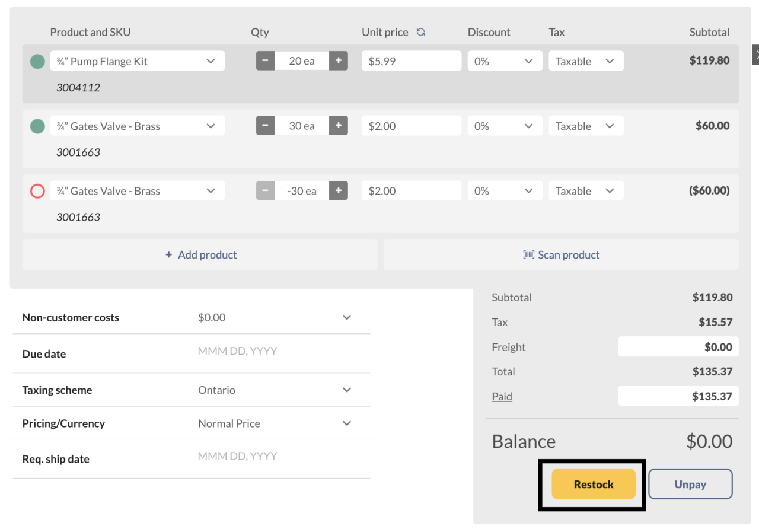759x532 pixels.
Task: Click the red circle on the return row
Action: point(37,191)
